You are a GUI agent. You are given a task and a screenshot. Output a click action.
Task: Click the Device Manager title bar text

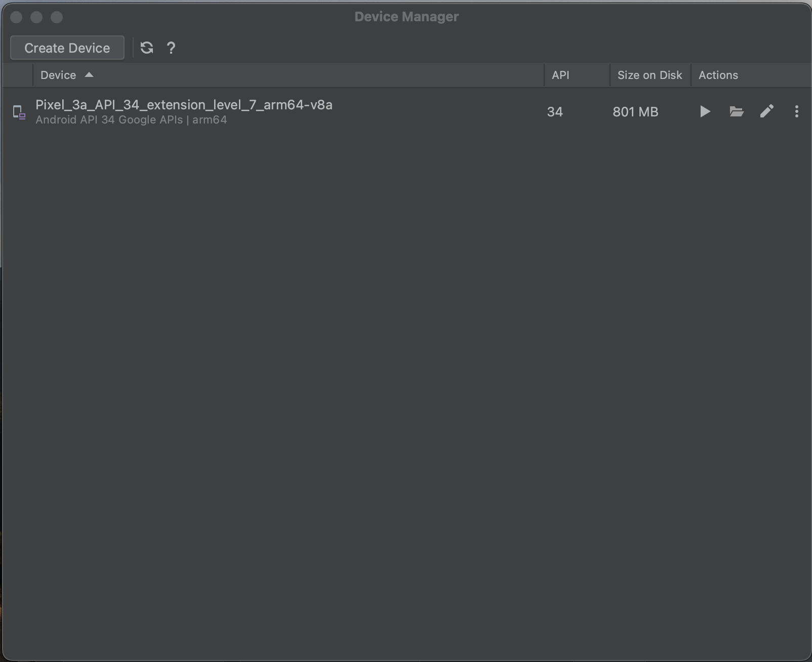(x=407, y=17)
